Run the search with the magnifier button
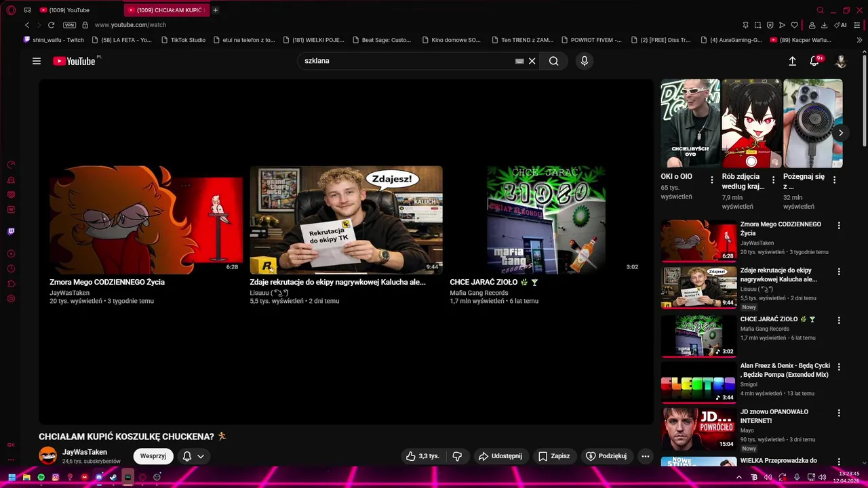Image resolution: width=868 pixels, height=488 pixels. 554,61
